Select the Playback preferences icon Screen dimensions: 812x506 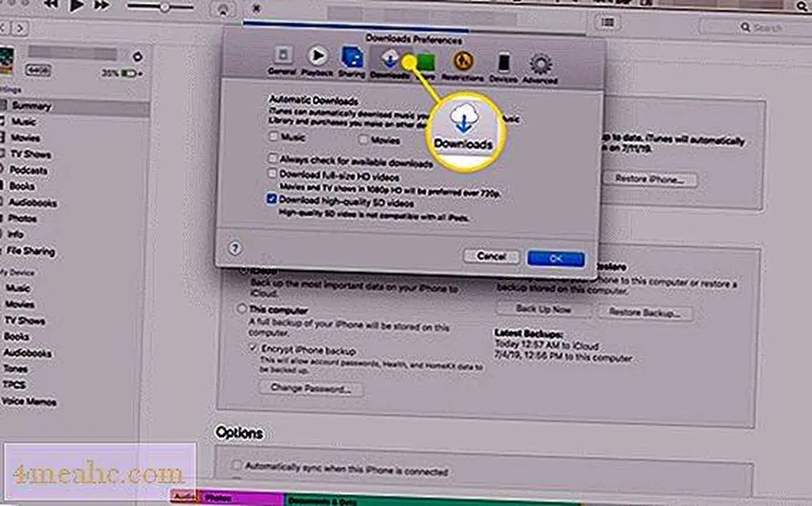point(317,61)
